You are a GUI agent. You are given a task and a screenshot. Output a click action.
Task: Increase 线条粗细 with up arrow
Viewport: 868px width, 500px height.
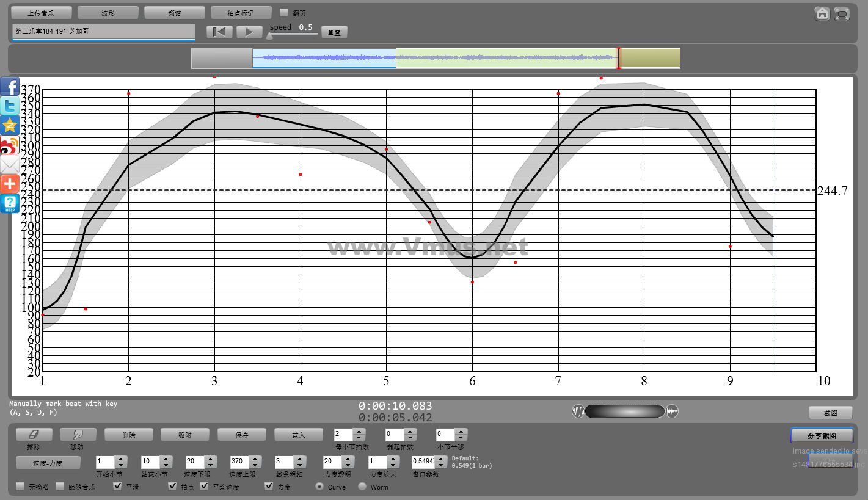point(300,459)
